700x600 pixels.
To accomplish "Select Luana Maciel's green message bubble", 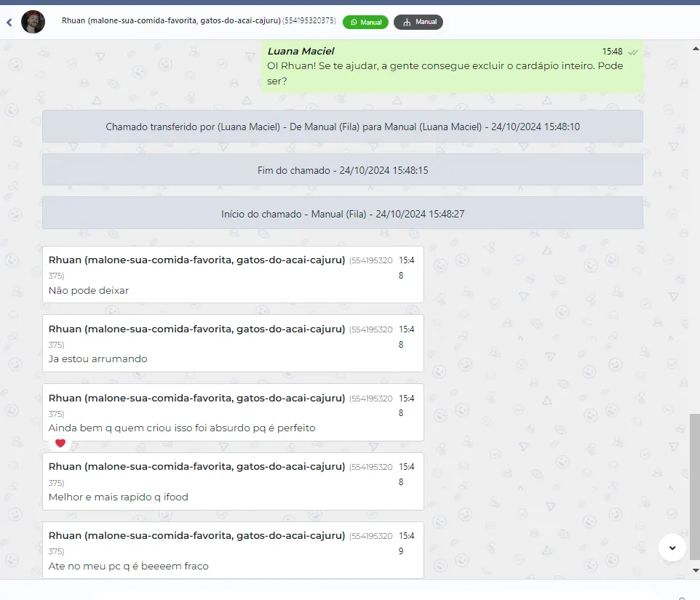I will tap(452, 66).
